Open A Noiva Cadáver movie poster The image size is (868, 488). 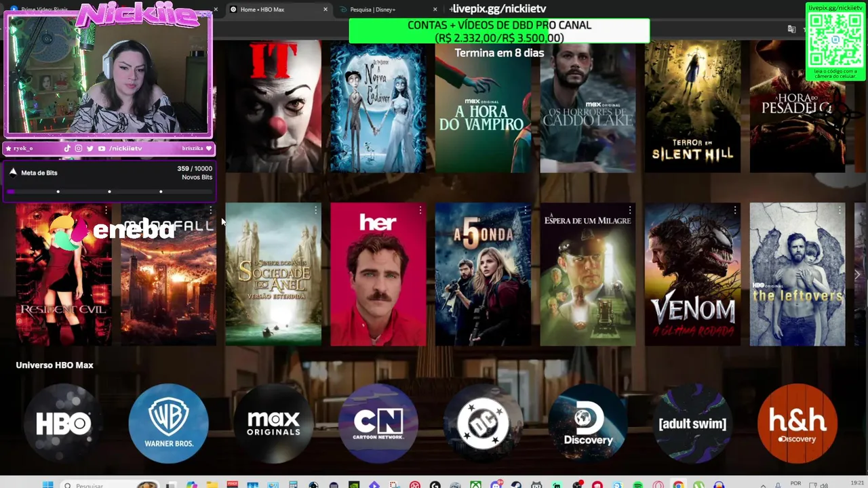(378, 106)
